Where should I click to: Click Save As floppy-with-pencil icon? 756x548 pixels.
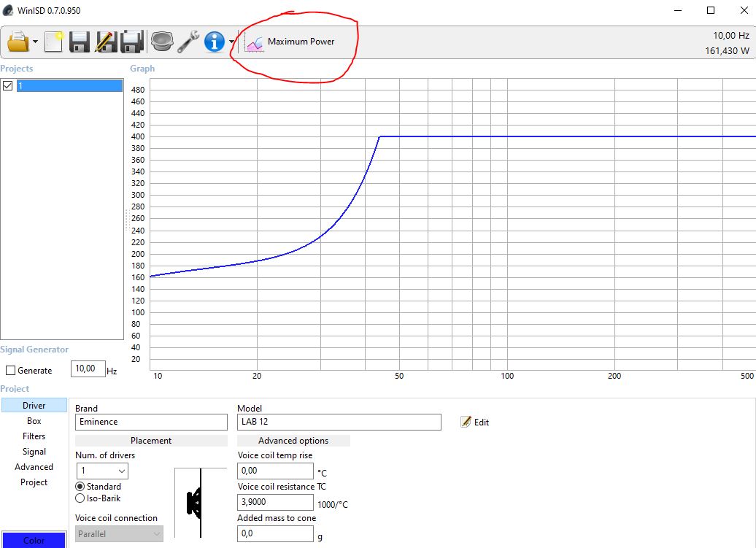pos(106,42)
